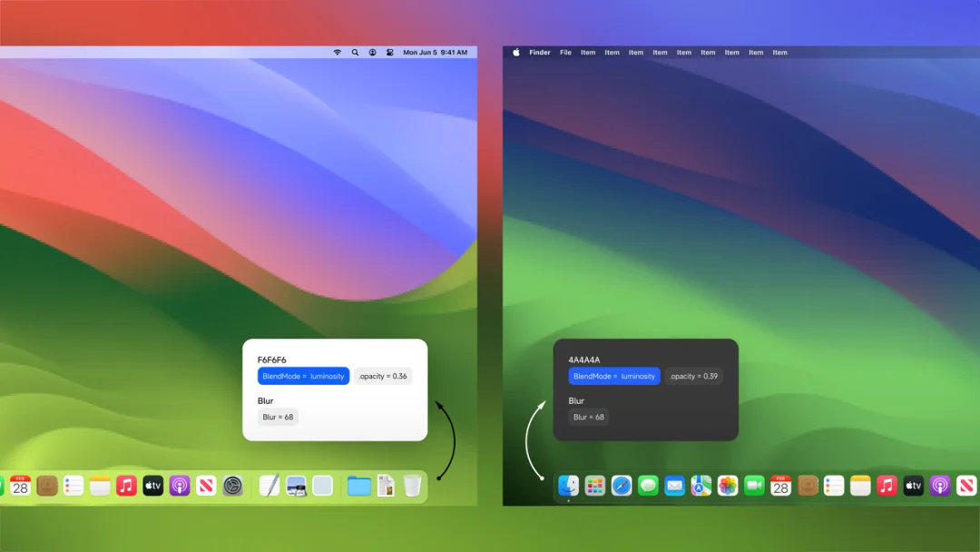The height and width of the screenshot is (552, 980).
Task: Open Apple TV in the dark desktop dock
Action: (x=914, y=486)
